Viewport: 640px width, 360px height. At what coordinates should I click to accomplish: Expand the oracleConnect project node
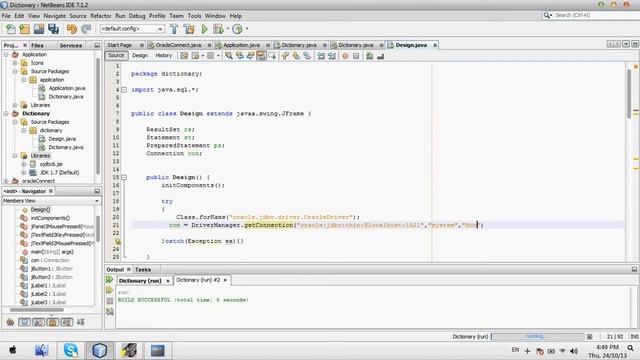click(x=6, y=181)
